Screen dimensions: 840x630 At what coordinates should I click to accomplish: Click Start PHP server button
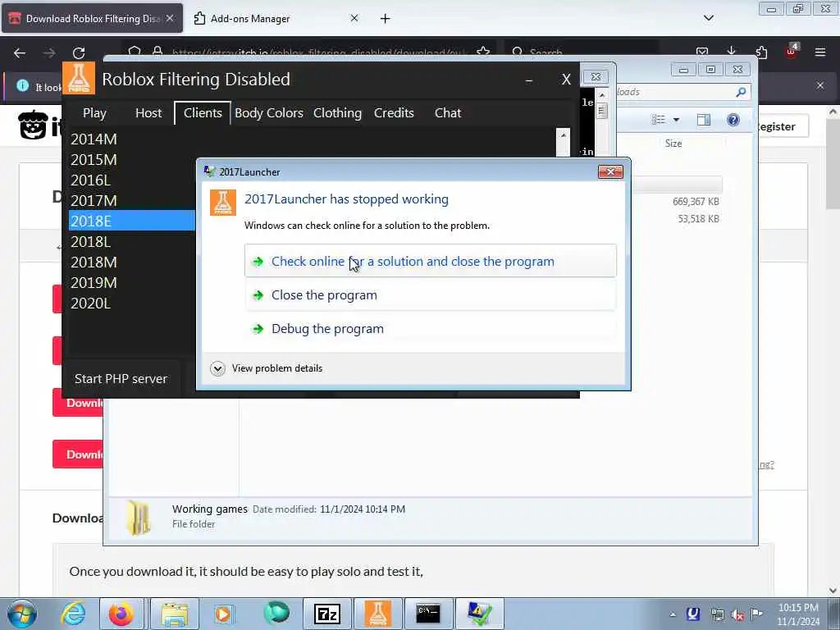coord(121,379)
